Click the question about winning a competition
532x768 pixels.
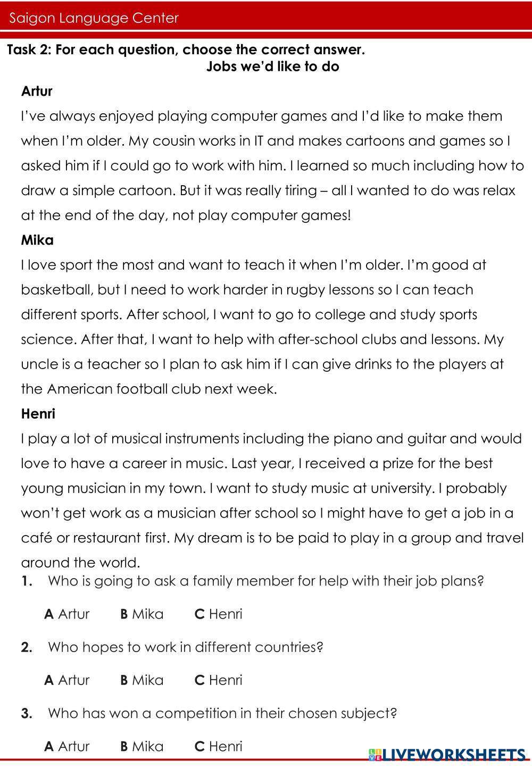(x=222, y=713)
